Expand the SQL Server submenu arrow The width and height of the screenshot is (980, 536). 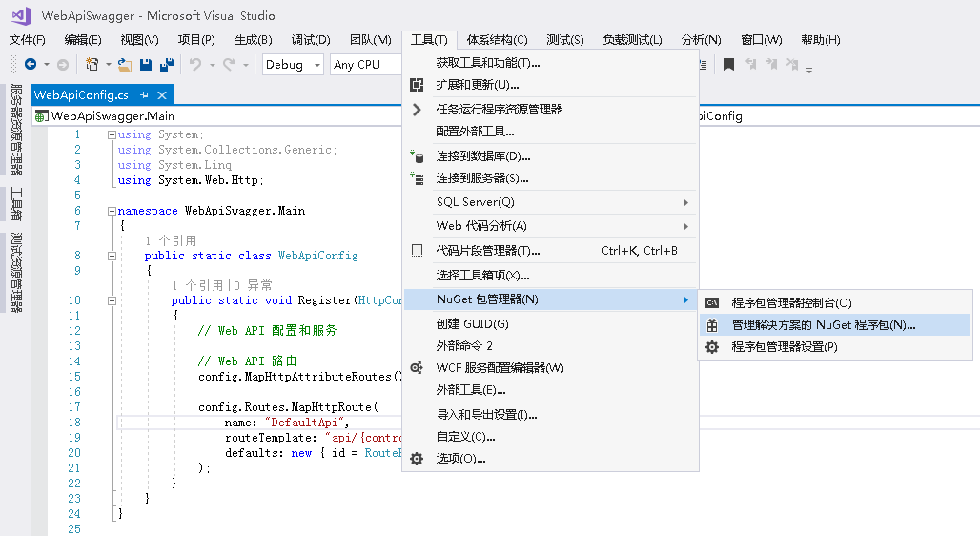coord(686,202)
